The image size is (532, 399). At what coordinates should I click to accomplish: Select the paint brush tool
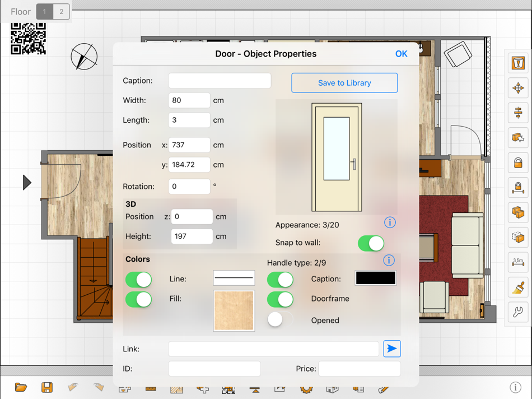(518, 287)
